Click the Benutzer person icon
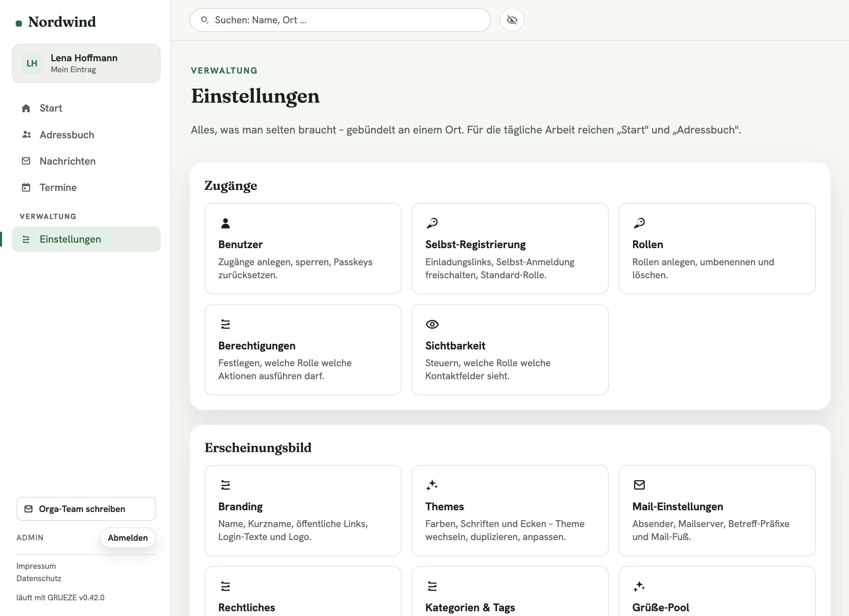 (225, 223)
